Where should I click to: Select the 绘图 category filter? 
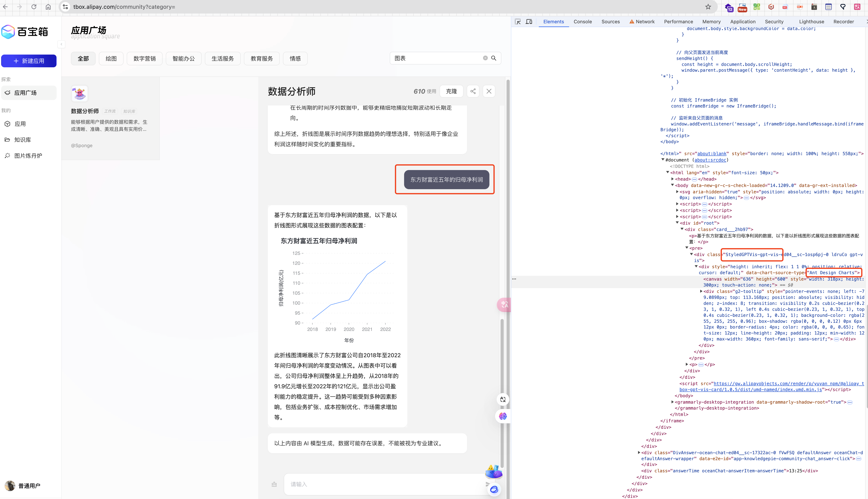pos(111,59)
